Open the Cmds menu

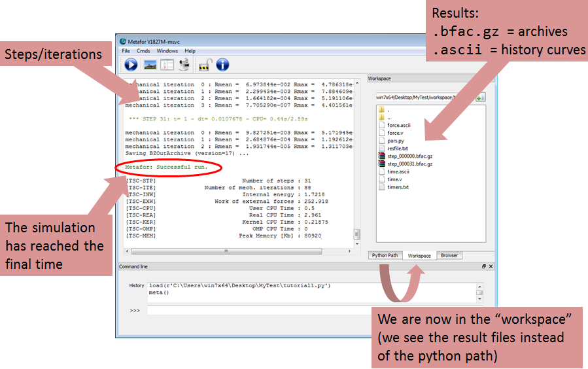tap(143, 51)
